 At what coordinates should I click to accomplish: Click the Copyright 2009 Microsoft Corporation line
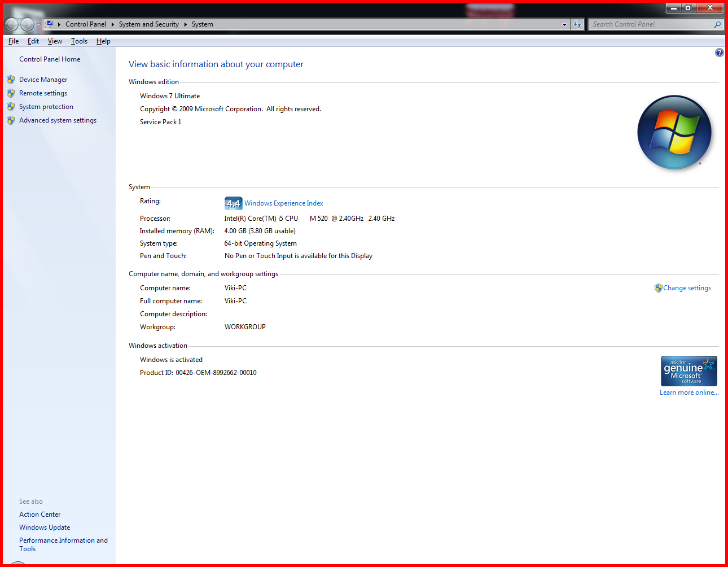(x=230, y=109)
